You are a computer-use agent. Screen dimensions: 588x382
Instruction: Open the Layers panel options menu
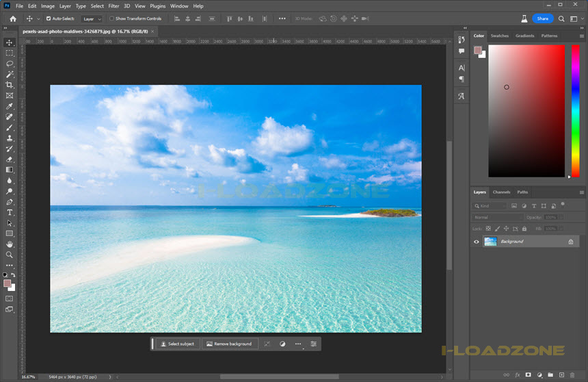tap(582, 192)
